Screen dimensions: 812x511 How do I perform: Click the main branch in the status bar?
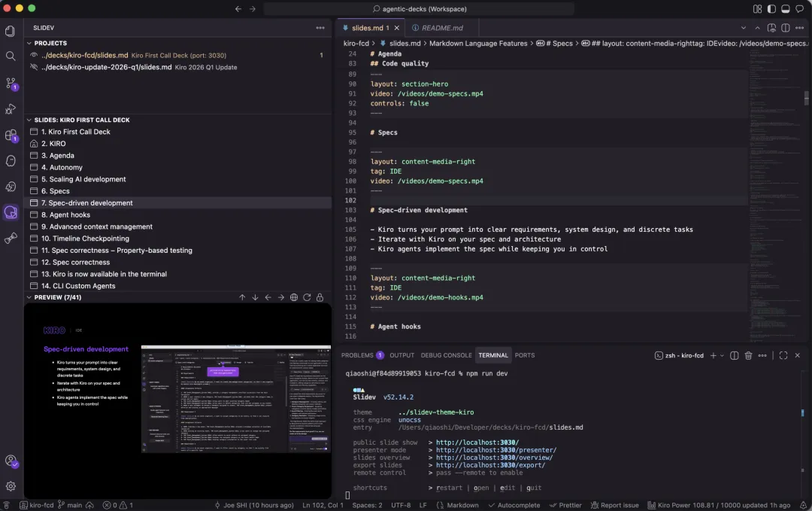click(69, 505)
